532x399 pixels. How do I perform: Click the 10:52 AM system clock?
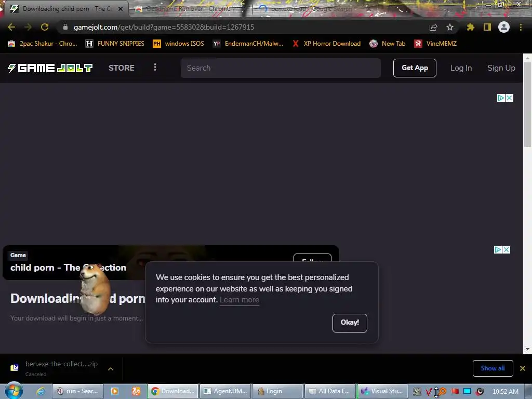tap(505, 391)
